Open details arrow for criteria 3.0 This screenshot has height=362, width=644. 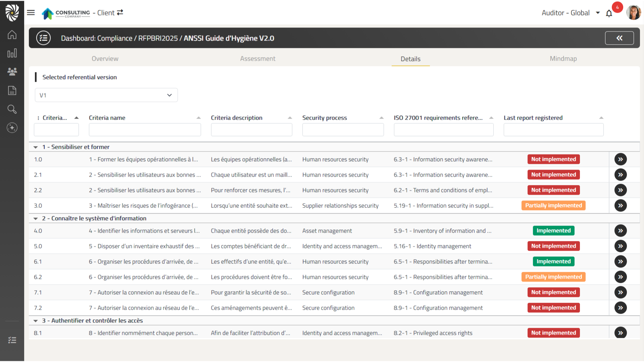[621, 205]
